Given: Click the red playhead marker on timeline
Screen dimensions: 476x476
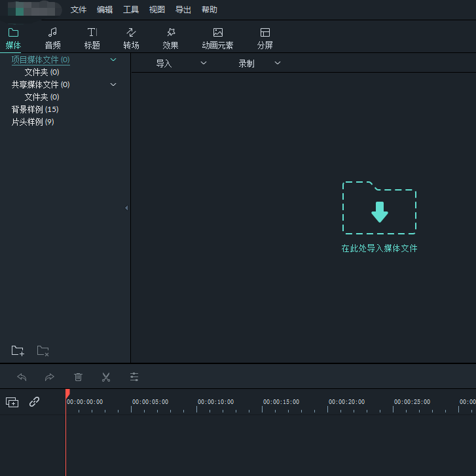Looking at the screenshot, I should click(x=67, y=394).
